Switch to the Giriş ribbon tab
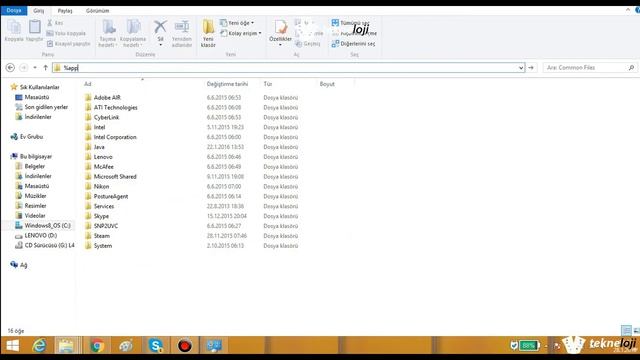The height and width of the screenshot is (360, 640). [39, 11]
